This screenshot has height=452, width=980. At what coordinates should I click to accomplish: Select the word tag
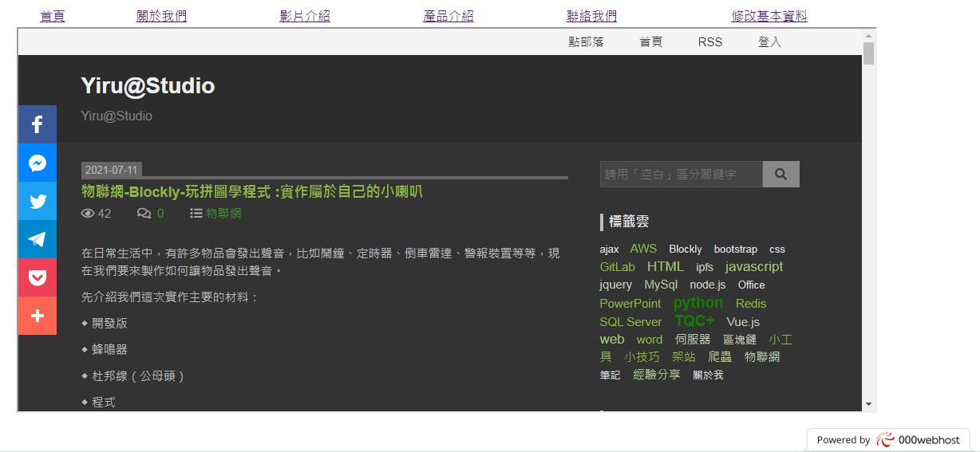pyautogui.click(x=650, y=340)
